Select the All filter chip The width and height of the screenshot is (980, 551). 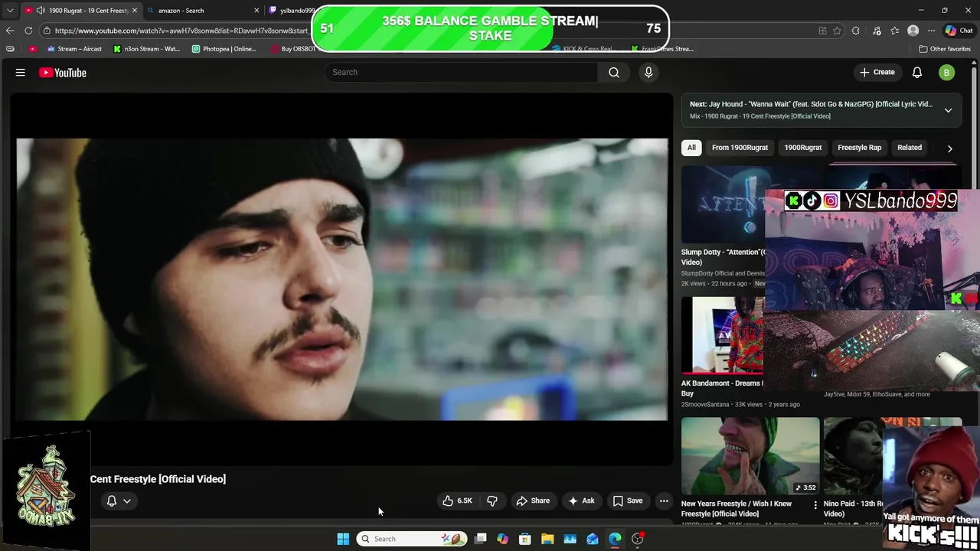click(x=691, y=148)
